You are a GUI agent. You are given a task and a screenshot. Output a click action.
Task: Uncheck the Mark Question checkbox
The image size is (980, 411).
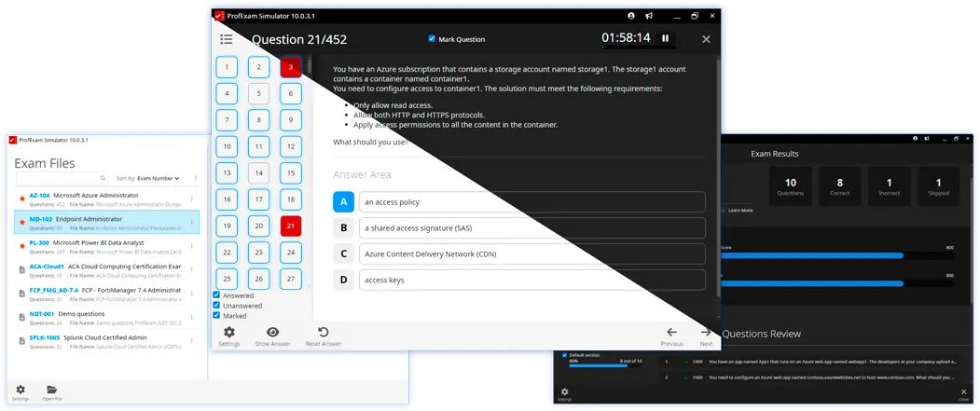(x=431, y=39)
